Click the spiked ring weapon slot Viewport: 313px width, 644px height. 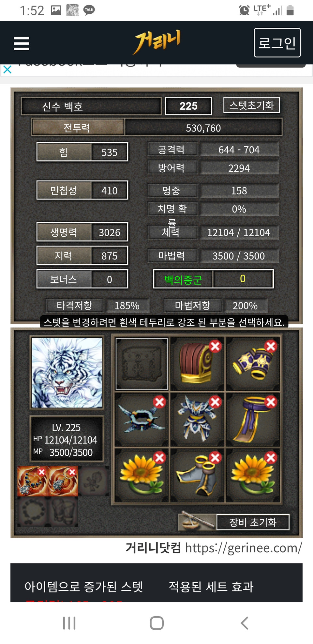tap(142, 420)
